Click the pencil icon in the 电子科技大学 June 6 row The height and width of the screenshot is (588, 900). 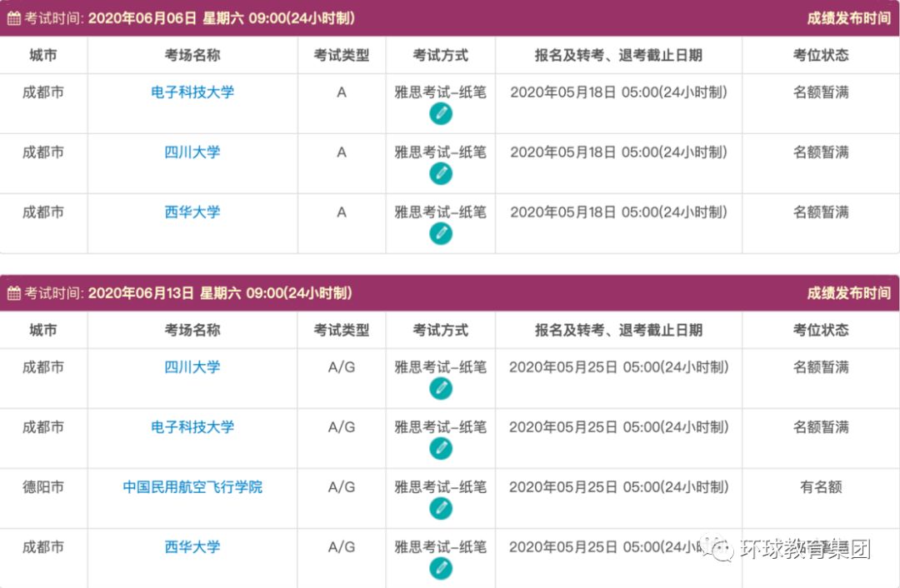click(440, 112)
